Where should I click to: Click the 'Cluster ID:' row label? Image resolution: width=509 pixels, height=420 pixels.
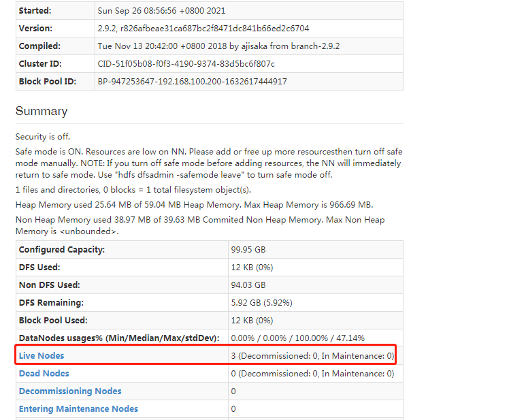(x=40, y=64)
